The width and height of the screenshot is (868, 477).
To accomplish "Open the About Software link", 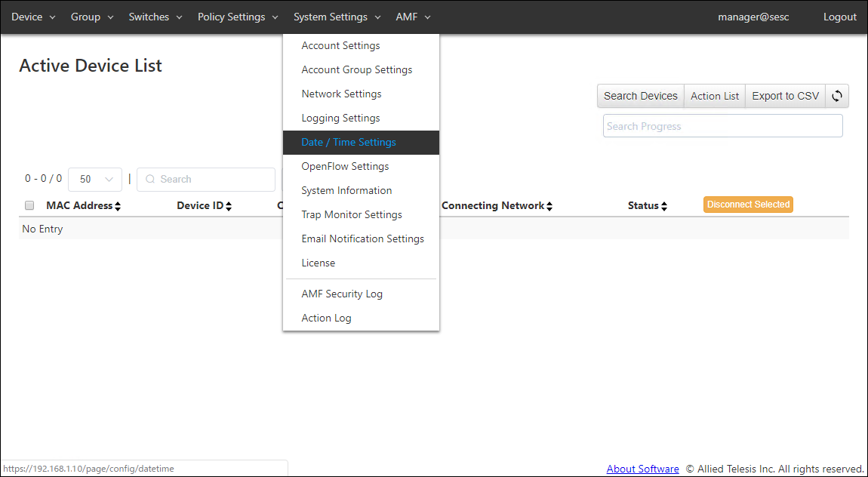I will (x=642, y=469).
